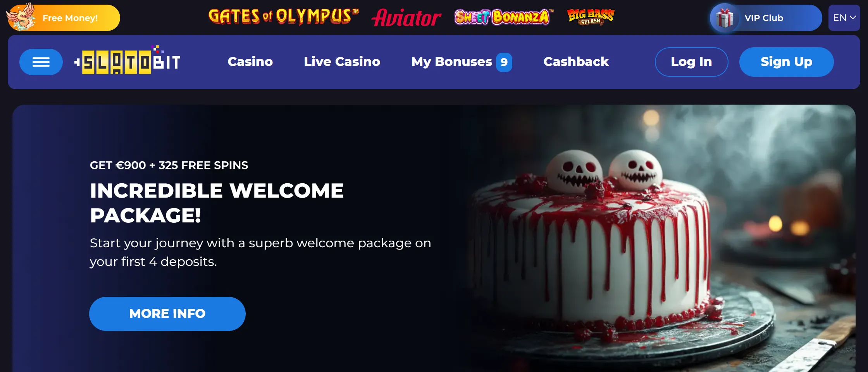Open the hamburger menu button
868x372 pixels.
click(x=41, y=62)
